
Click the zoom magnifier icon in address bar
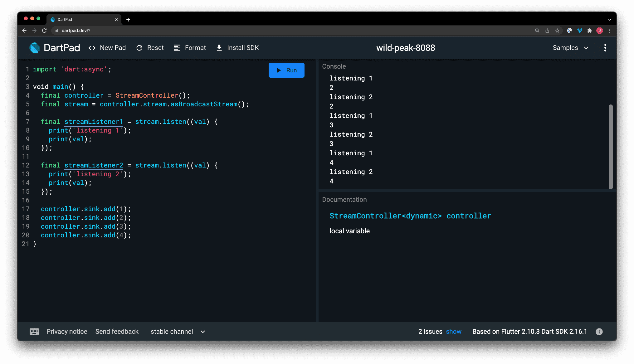[x=537, y=31]
